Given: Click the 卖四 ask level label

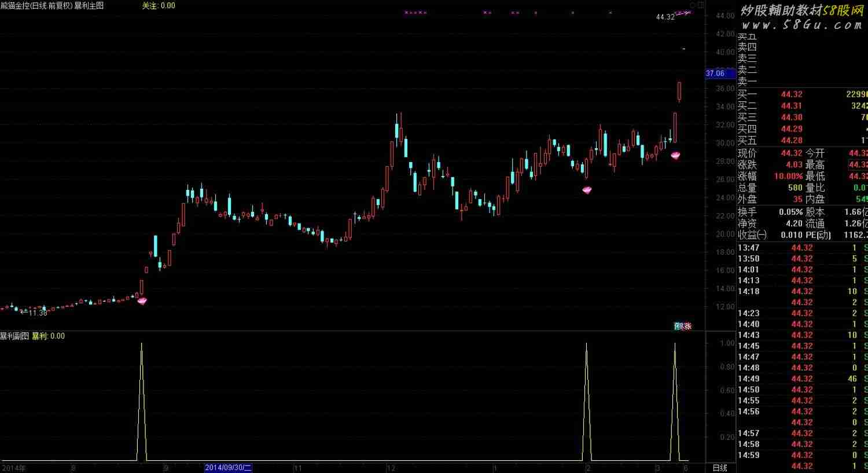Looking at the screenshot, I should (747, 47).
